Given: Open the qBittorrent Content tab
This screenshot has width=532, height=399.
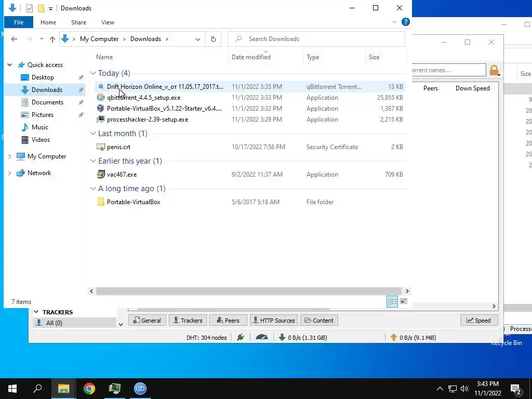Looking at the screenshot, I should (x=319, y=320).
